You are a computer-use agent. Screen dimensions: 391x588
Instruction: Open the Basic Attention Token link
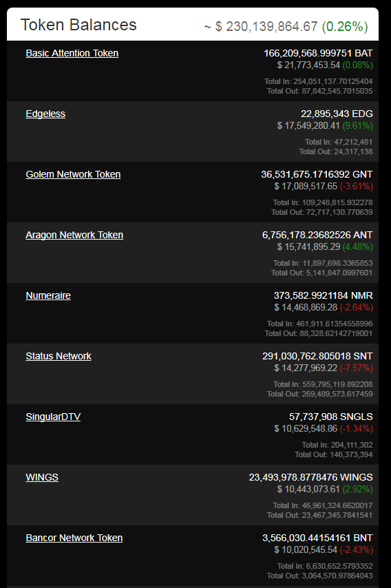coord(72,53)
